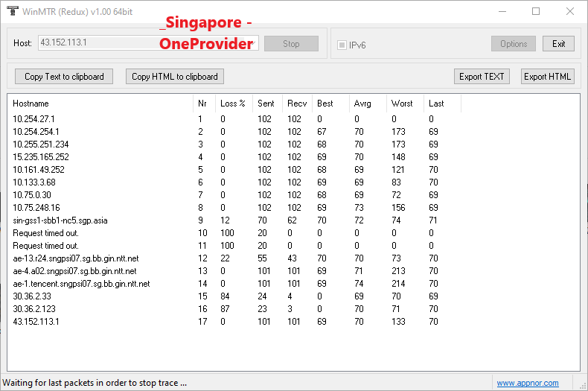Click the Export HTML button

point(548,77)
